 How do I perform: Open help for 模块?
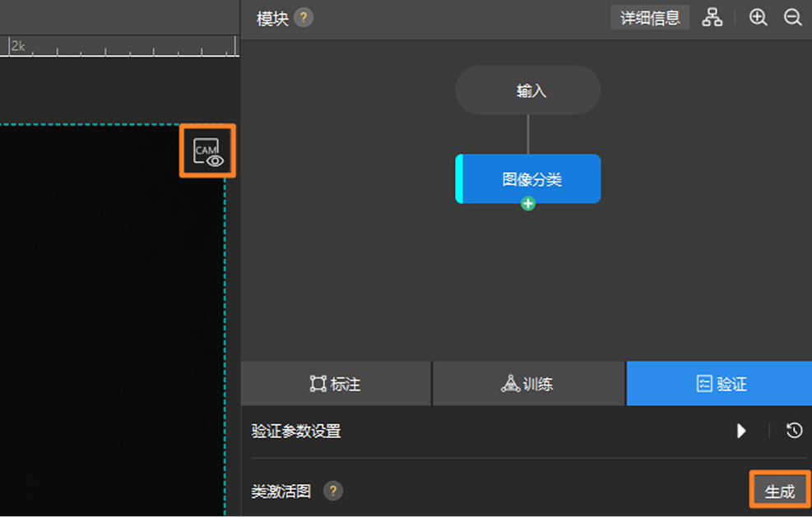tap(304, 18)
